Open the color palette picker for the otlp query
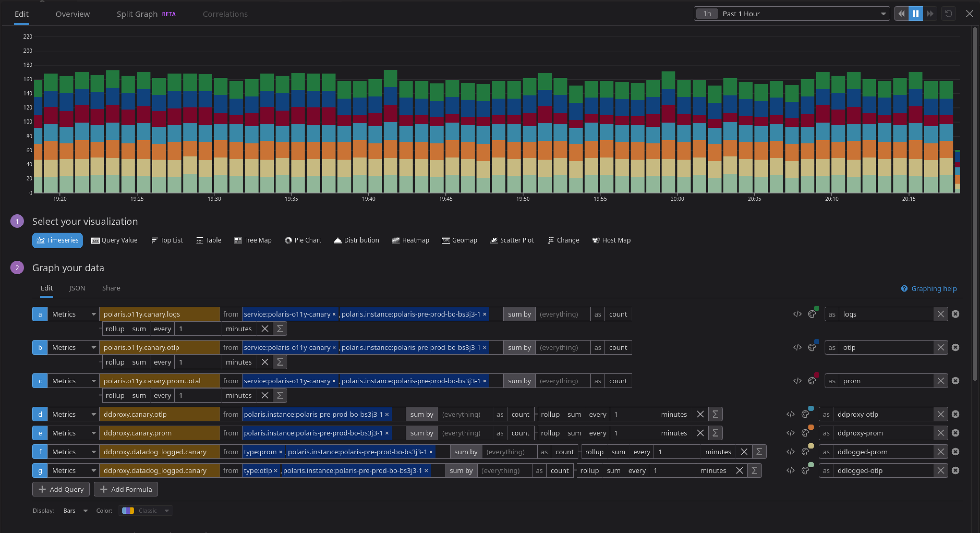Screen dimensions: 980x533 click(813, 347)
